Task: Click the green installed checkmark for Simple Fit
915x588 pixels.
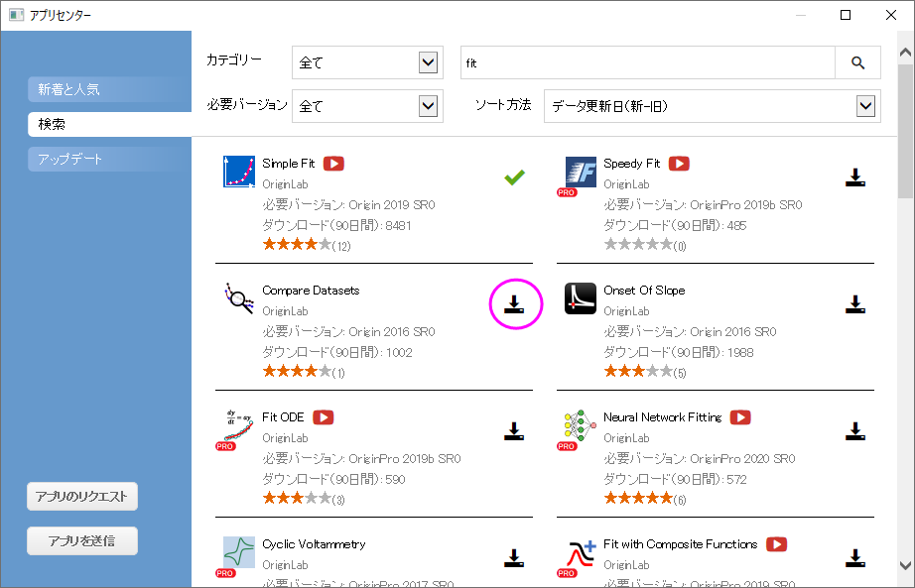Action: coord(515,177)
